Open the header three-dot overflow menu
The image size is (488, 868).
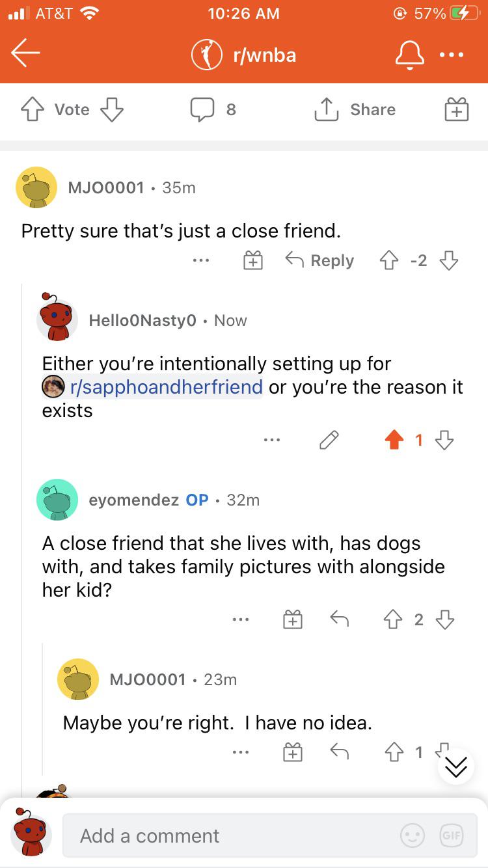tap(452, 55)
